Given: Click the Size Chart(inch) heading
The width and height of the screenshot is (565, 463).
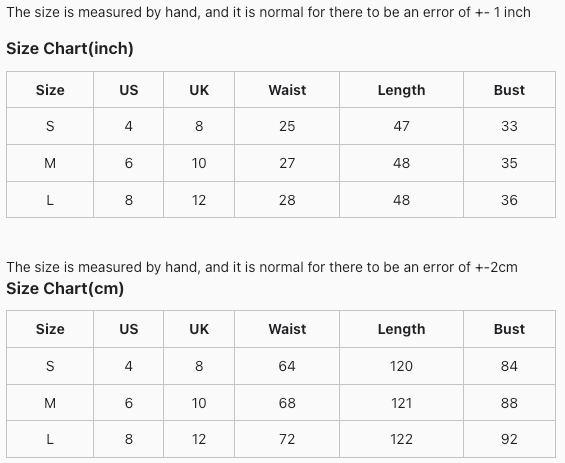Looking at the screenshot, I should pyautogui.click(x=70, y=49).
